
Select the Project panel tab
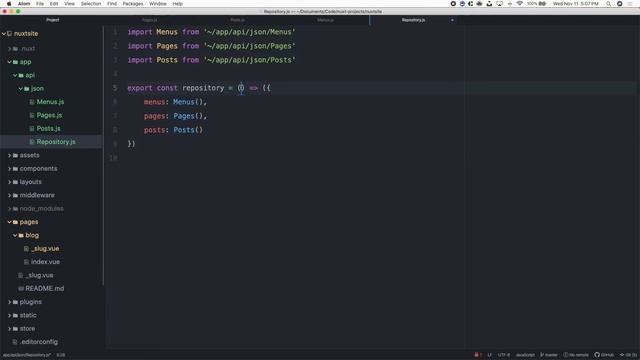pos(53,20)
